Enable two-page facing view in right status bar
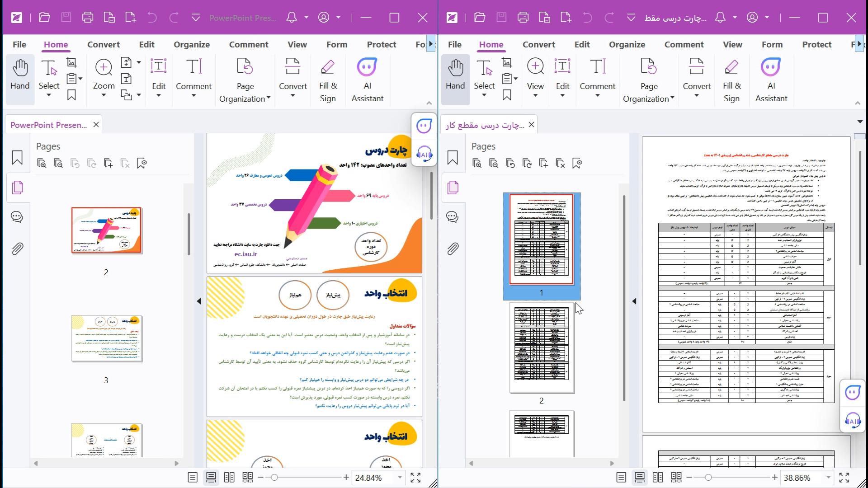 [x=658, y=478]
